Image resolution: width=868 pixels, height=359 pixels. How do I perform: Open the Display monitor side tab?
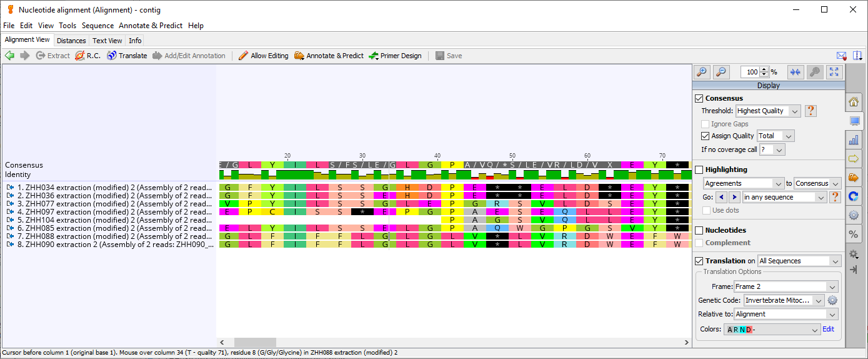[x=854, y=121]
